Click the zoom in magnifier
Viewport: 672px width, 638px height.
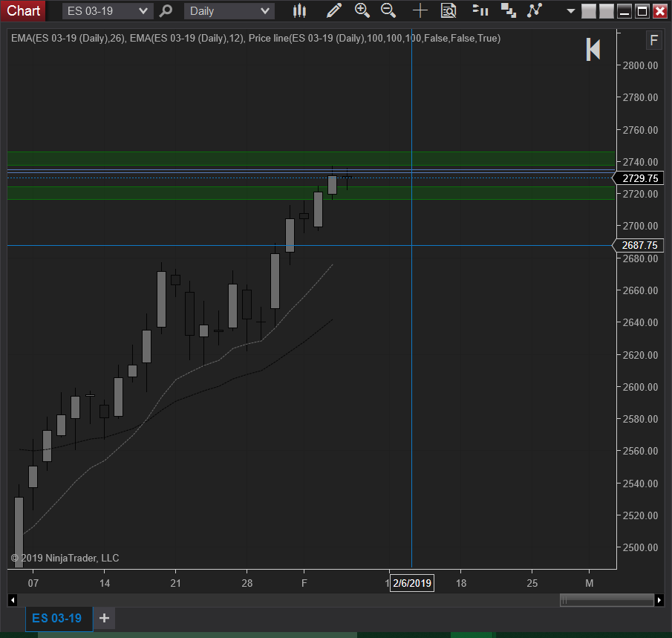(362, 10)
